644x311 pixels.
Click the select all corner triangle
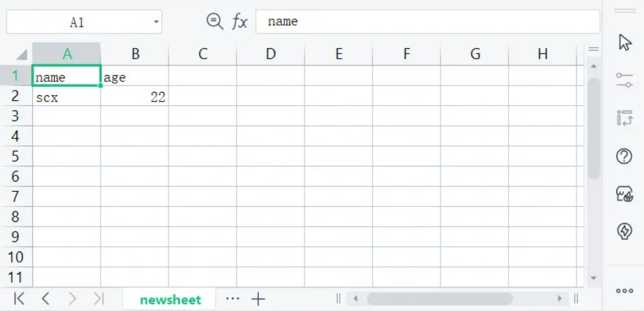[x=21, y=54]
